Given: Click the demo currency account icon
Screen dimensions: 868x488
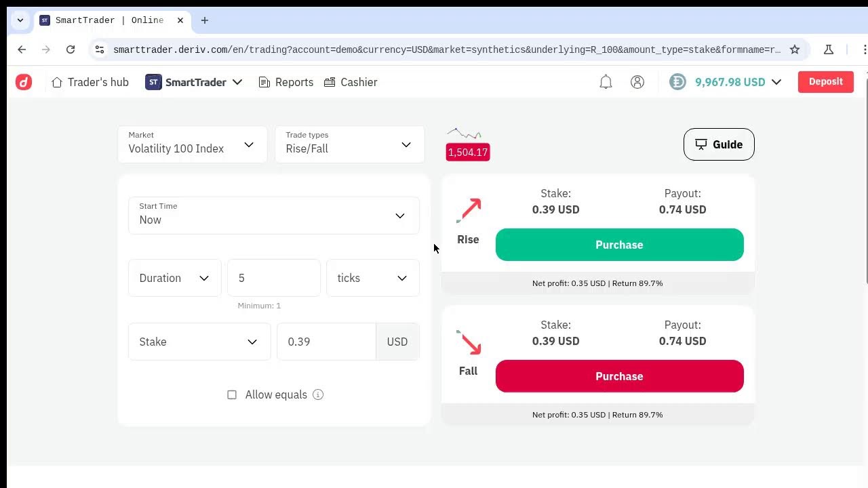Looking at the screenshot, I should point(677,82).
